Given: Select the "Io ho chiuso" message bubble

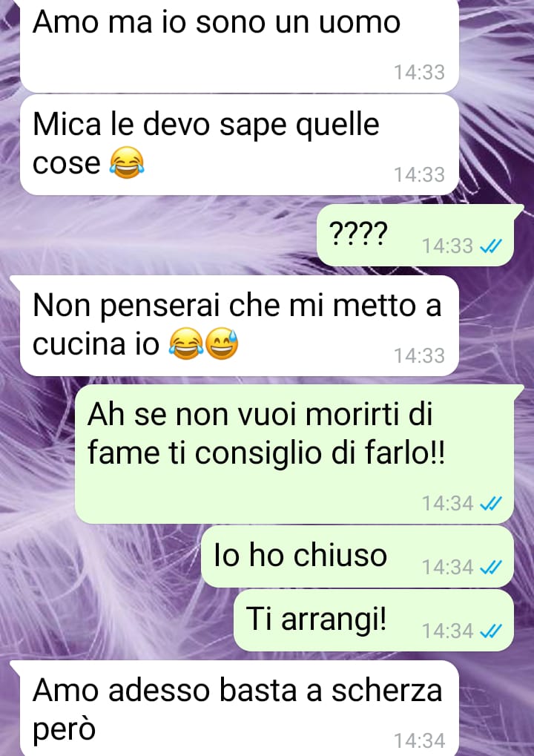Looking at the screenshot, I should click(357, 556).
